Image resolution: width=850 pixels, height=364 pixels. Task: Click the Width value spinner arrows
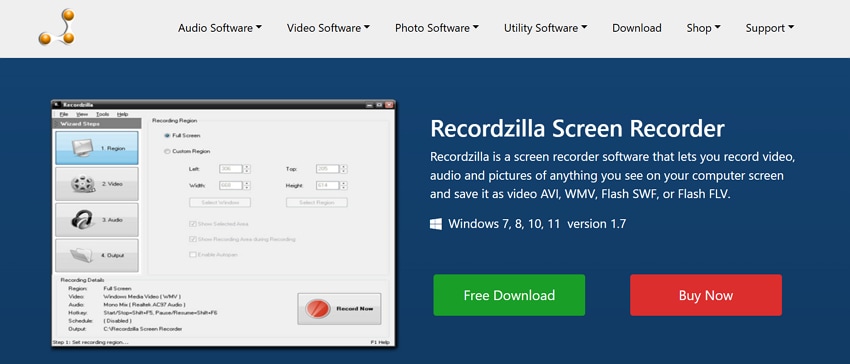(x=247, y=186)
